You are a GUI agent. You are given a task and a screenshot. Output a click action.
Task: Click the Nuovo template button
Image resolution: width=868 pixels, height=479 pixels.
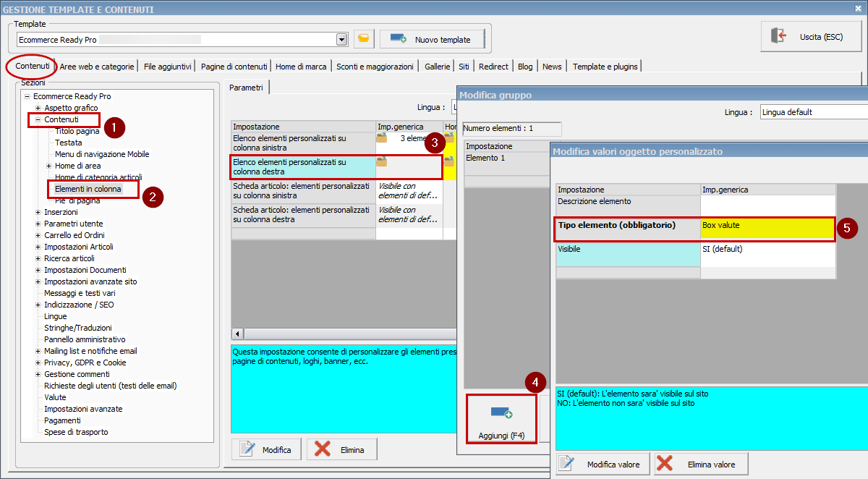pos(431,39)
